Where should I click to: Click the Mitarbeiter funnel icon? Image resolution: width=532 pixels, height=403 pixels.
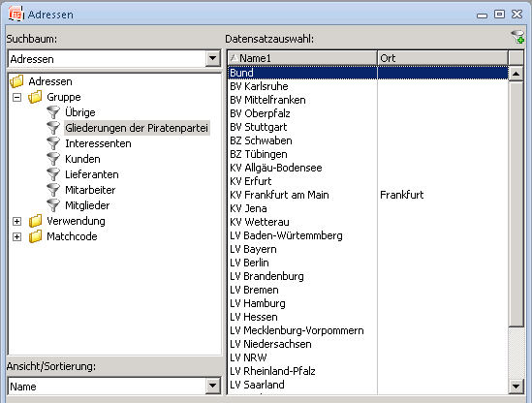click(x=53, y=190)
